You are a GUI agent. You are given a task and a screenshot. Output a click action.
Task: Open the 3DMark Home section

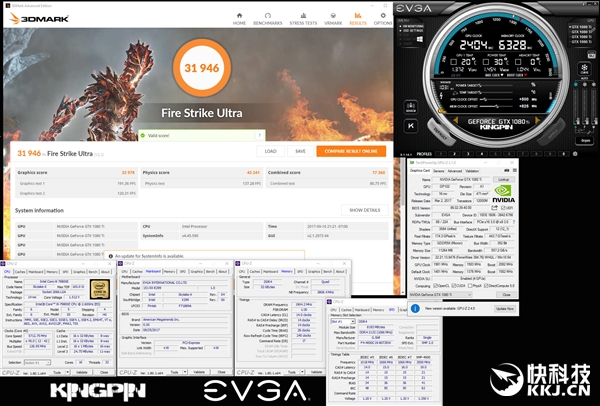click(239, 19)
